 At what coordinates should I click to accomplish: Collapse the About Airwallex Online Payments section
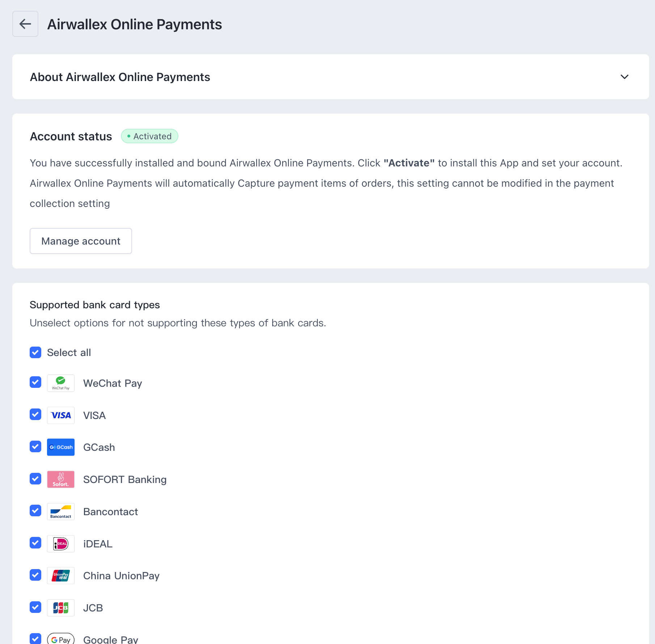pyautogui.click(x=624, y=77)
